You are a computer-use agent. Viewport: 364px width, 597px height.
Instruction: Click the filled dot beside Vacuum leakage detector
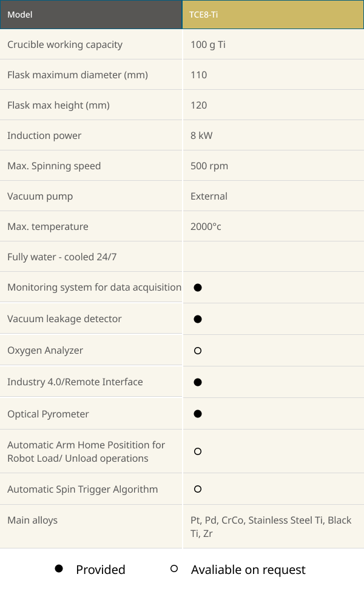[198, 319]
